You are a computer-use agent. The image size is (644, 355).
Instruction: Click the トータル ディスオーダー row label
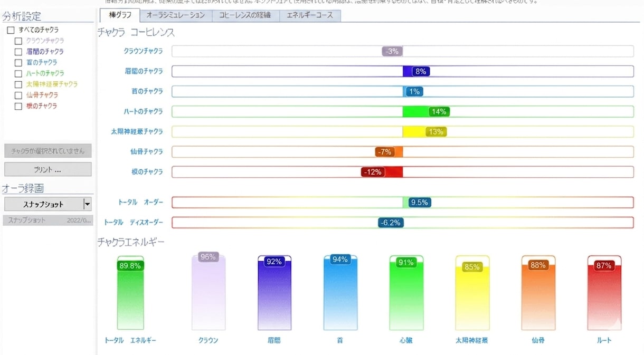[x=134, y=223]
